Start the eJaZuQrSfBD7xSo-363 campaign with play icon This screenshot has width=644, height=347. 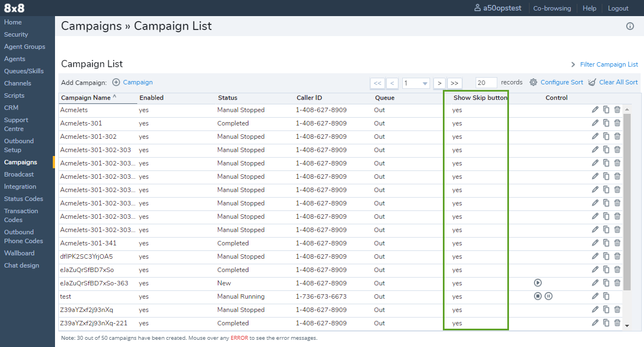point(537,283)
